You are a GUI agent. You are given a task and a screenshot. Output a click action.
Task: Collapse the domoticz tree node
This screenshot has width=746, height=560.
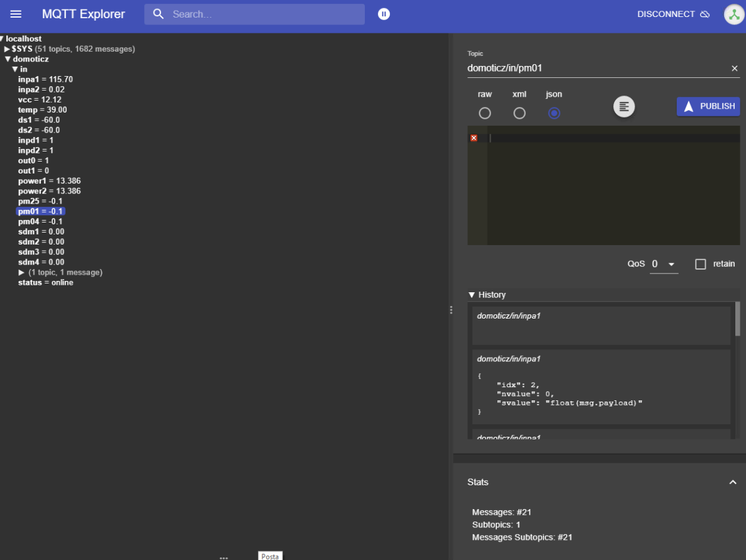coord(8,59)
